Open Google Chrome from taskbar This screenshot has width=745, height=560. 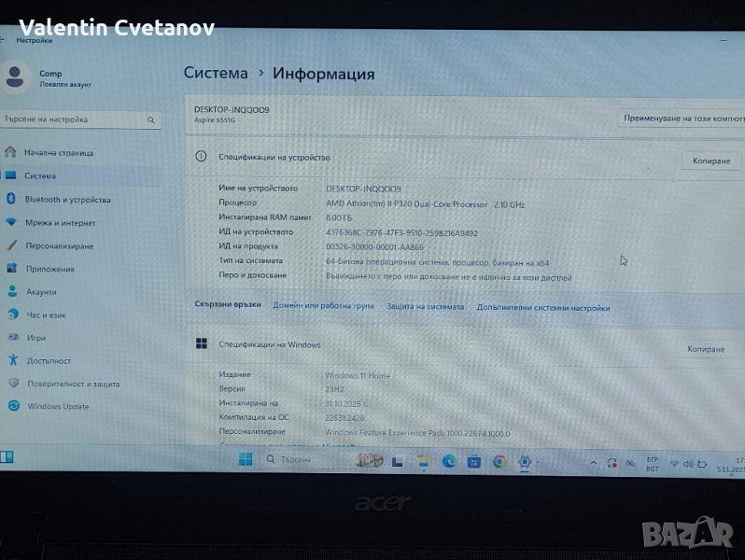coord(499,461)
